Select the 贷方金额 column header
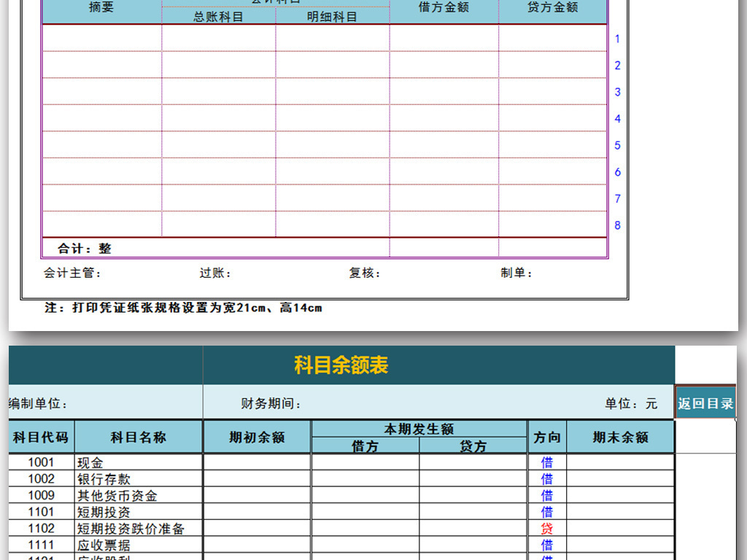 [553, 9]
